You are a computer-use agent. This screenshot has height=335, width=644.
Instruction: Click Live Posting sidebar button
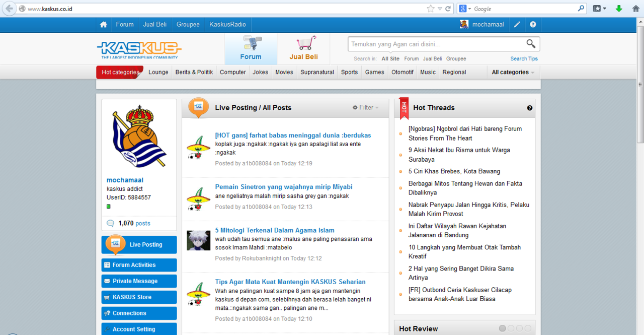(x=139, y=245)
